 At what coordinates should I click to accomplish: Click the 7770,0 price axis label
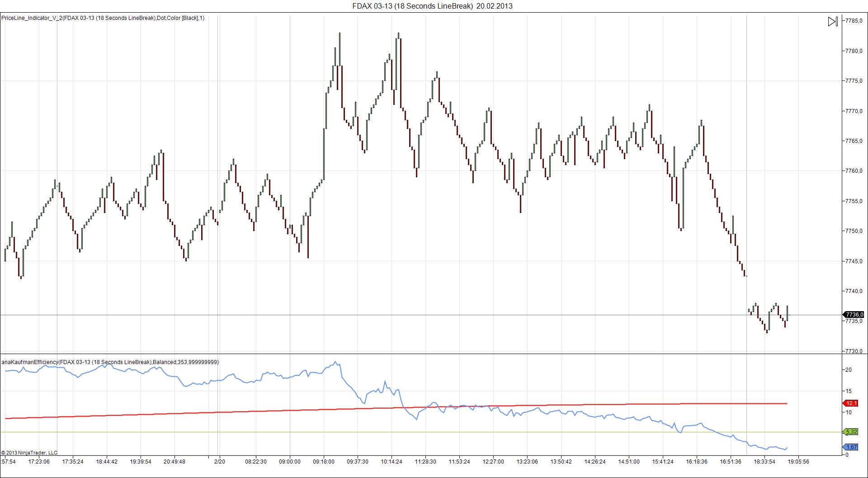[854, 111]
